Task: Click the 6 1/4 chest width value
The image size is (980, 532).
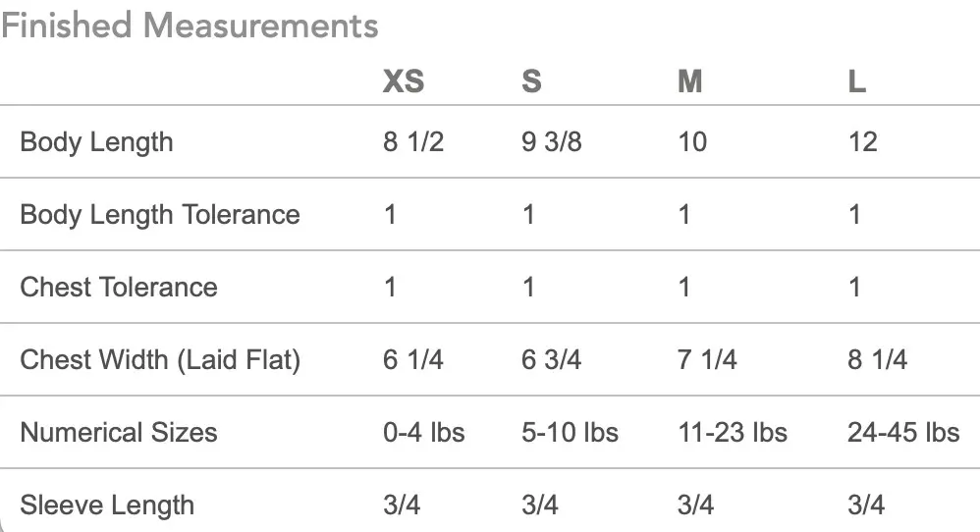Action: 413,360
